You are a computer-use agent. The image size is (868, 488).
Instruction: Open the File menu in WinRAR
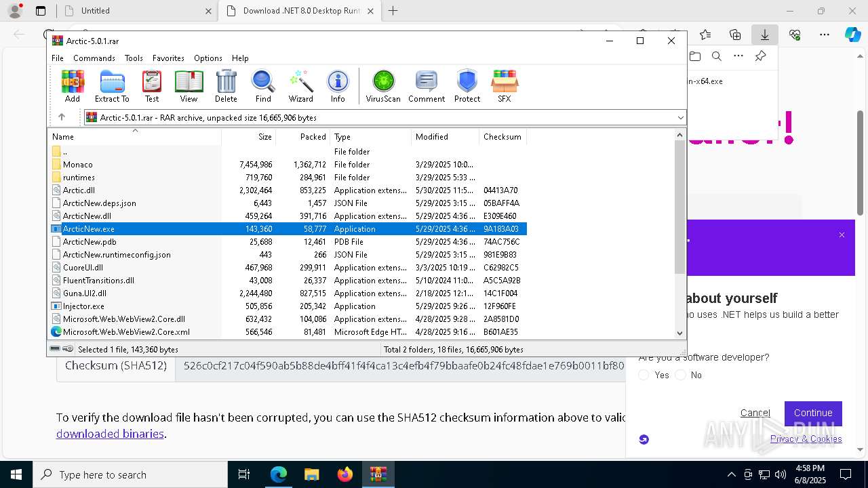58,58
